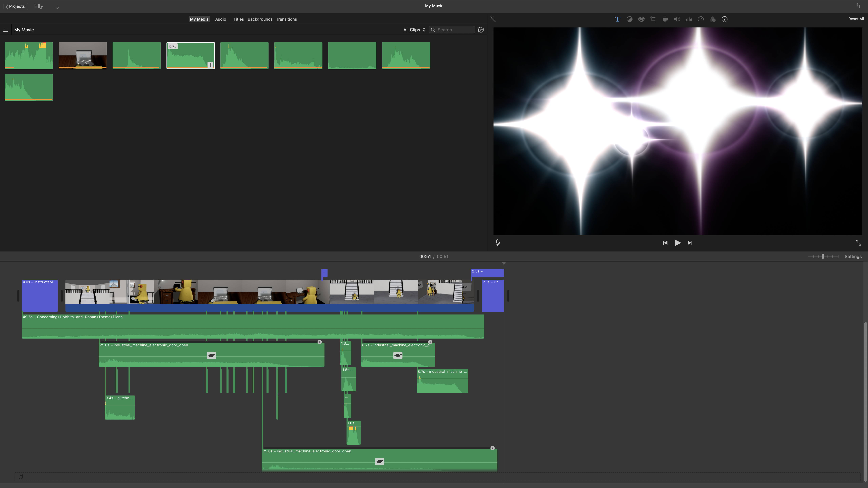Open the Clip Filter and Audio Effects
Viewport: 868px width, 488px height.
pos(713,19)
